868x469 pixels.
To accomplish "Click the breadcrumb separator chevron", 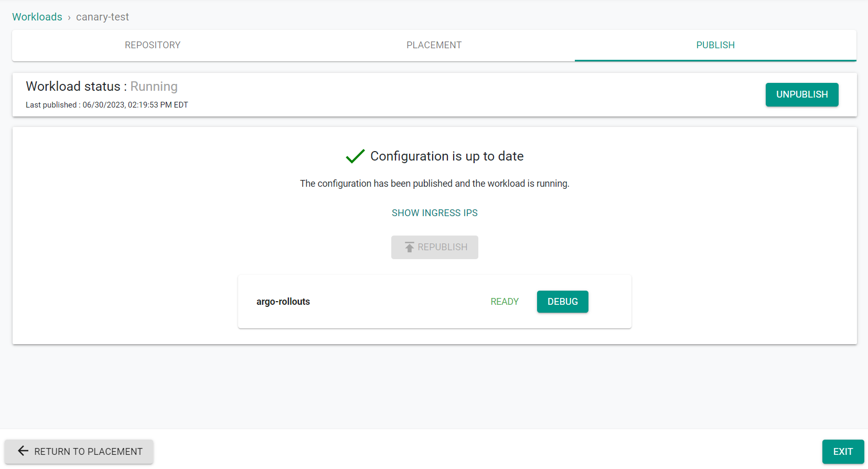I will (x=69, y=17).
